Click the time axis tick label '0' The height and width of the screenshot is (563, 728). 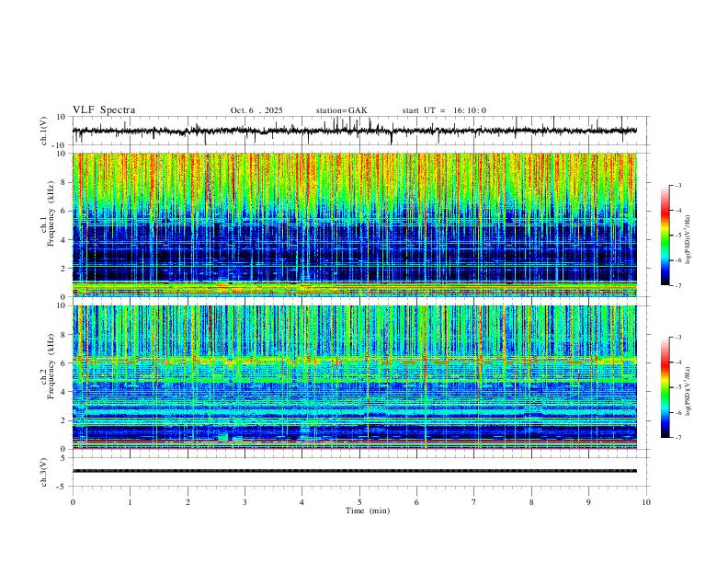tap(73, 502)
